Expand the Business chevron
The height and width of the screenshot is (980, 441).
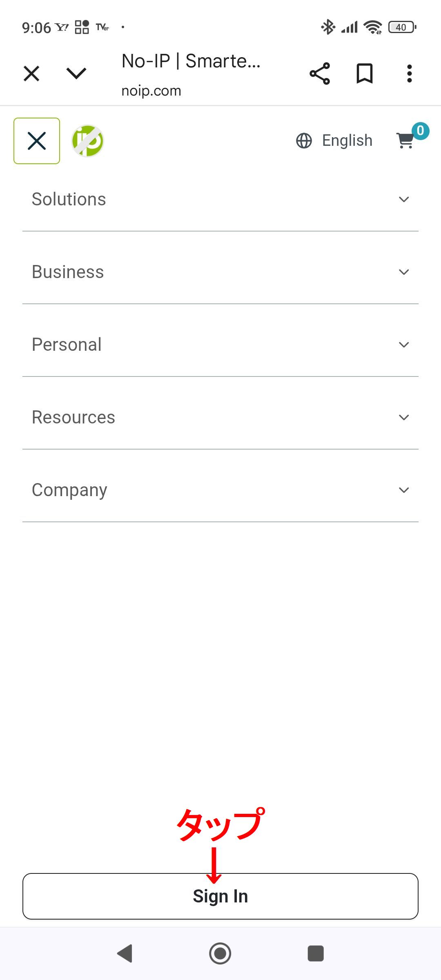click(x=404, y=272)
